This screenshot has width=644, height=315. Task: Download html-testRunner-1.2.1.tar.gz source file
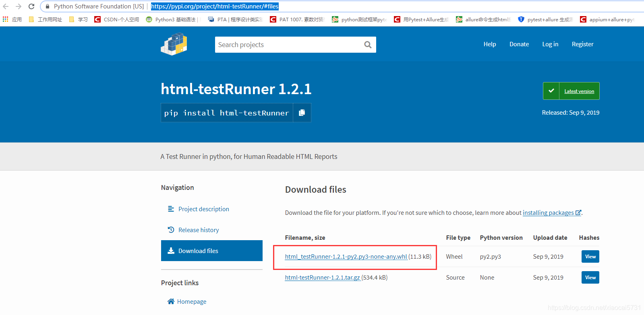(x=322, y=277)
